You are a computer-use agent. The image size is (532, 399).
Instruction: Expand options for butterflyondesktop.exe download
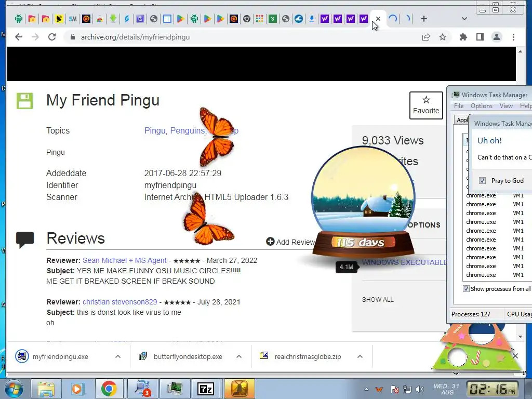(x=239, y=356)
